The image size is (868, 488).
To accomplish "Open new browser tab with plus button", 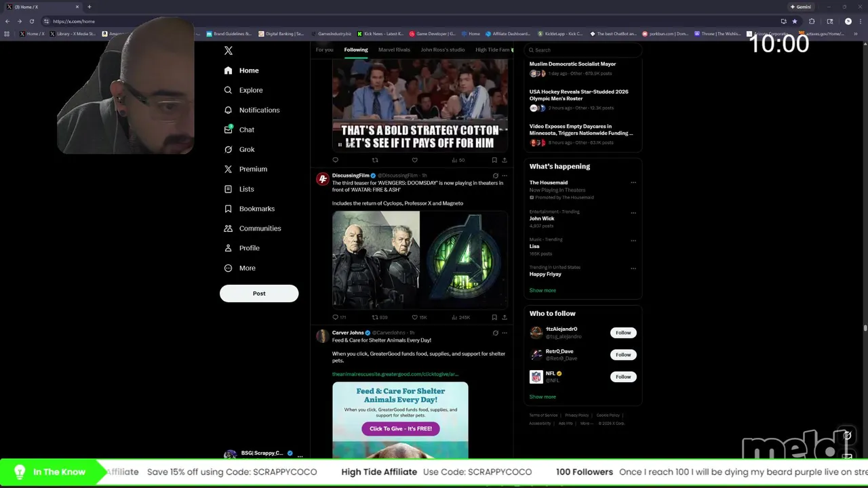I will click(89, 7).
